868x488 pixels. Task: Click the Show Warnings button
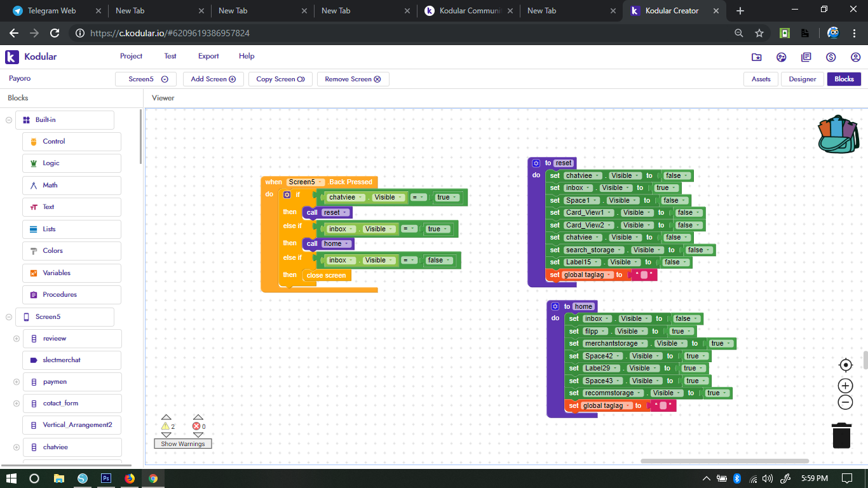(x=182, y=444)
